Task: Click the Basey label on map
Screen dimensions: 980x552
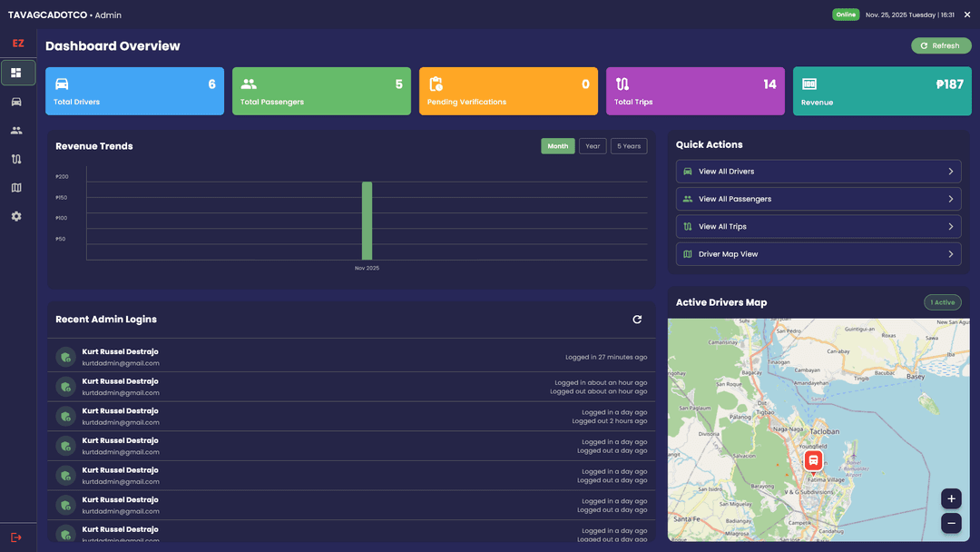Action: 916,377
